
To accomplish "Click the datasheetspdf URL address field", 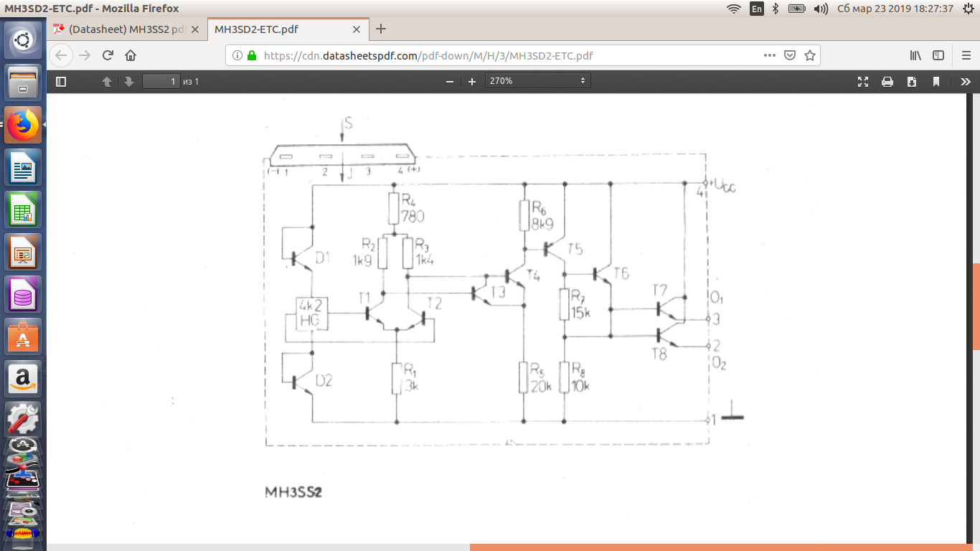I will 428,55.
